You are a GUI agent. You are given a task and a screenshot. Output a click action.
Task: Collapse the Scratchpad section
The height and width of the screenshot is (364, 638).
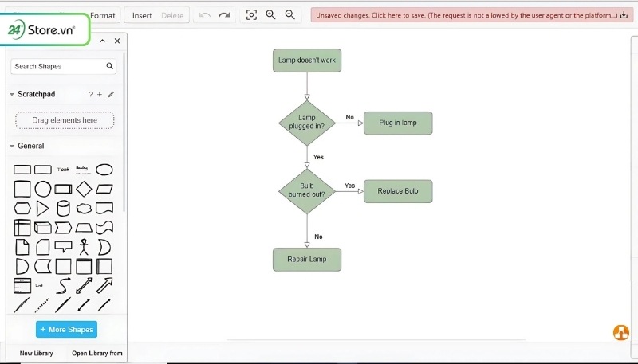coord(12,94)
